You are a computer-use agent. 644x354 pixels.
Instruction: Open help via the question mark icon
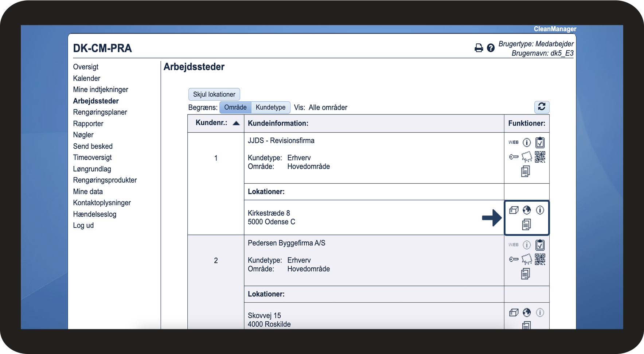491,48
